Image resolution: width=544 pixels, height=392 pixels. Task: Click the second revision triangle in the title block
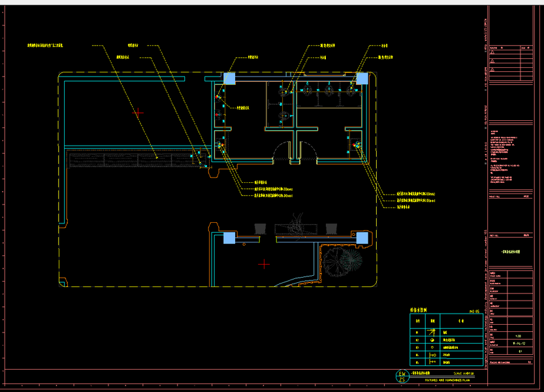coord(492,61)
